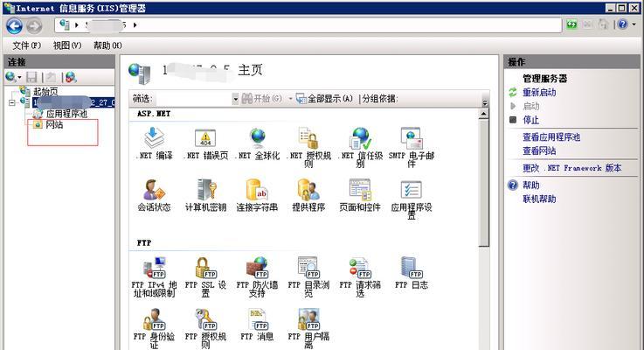Screen dimensions: 644x350
Task: Open FTP 消息
Action: 257,325
